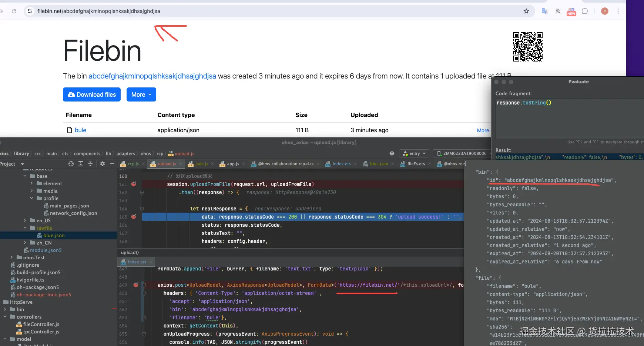
Task: Open the extension icon with red NEW badge
Action: (571, 11)
